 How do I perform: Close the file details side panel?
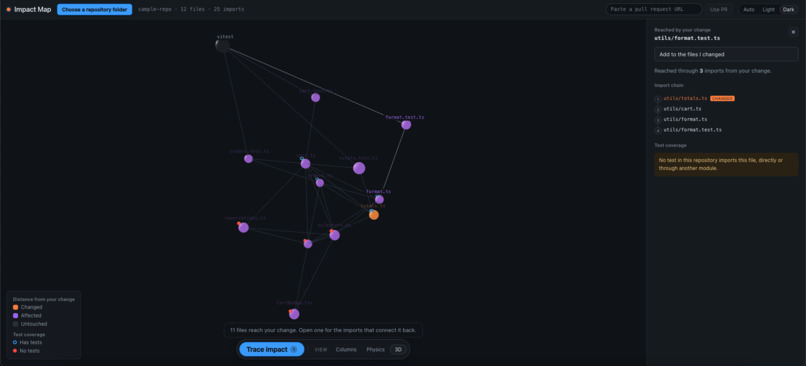tap(793, 32)
